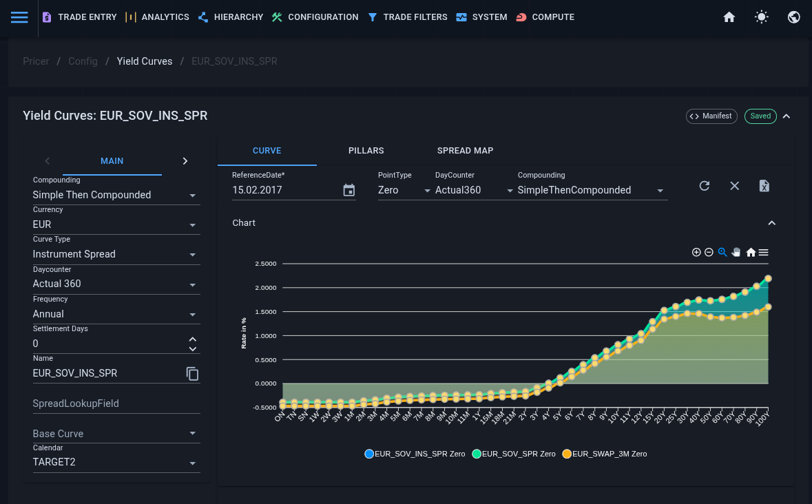Open the Hierarchy menu
812x504 pixels.
tap(231, 17)
